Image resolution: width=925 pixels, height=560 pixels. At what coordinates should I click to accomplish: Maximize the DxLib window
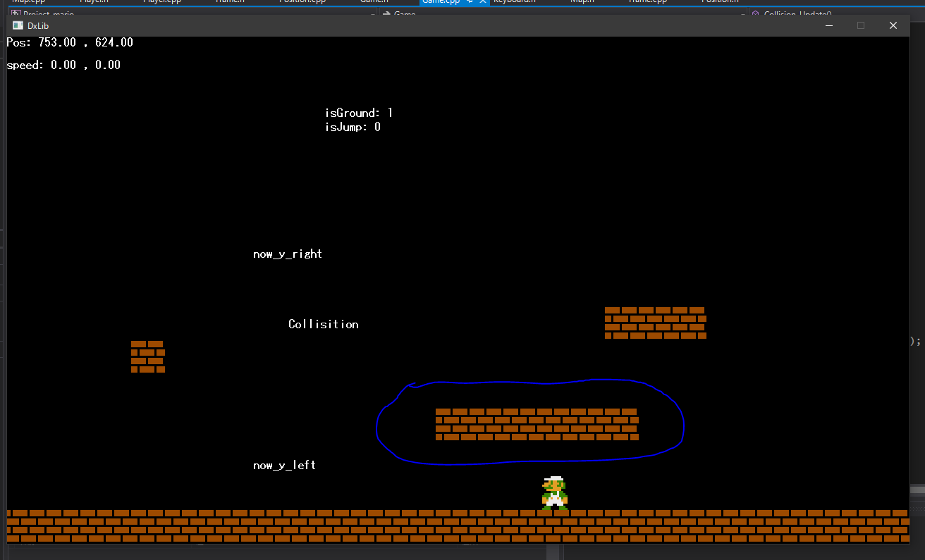(x=861, y=25)
